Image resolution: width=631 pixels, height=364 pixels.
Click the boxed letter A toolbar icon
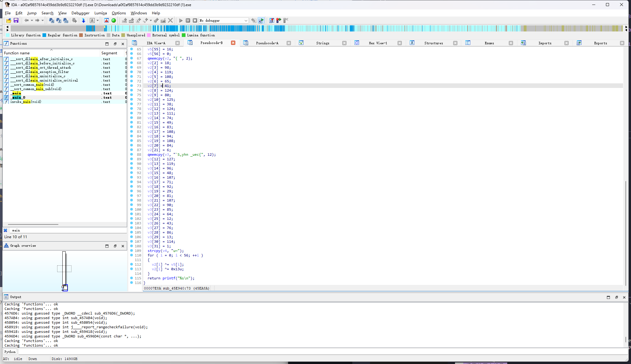92,20
